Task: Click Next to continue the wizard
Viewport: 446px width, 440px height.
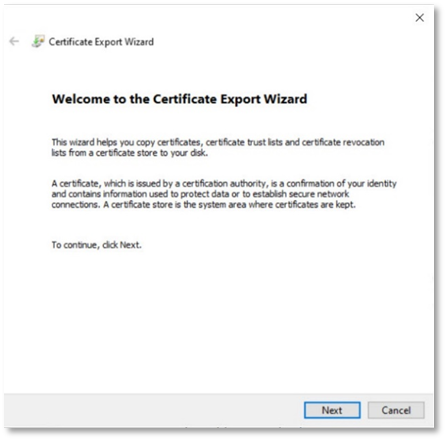Action: pos(332,410)
